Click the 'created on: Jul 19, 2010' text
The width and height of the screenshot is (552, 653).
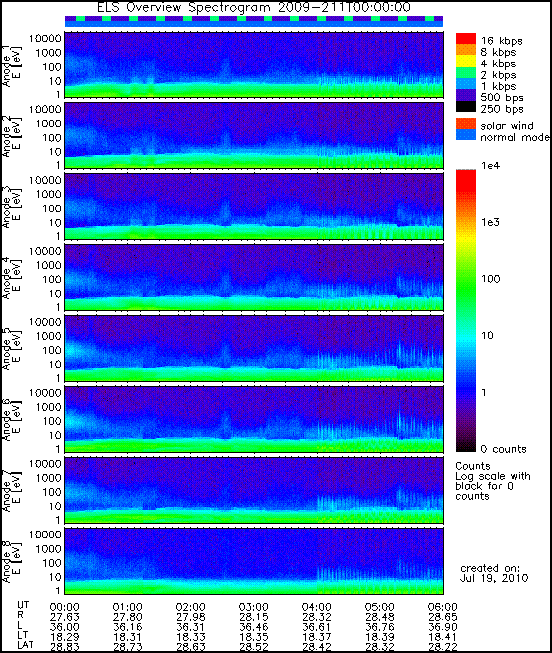[494, 573]
